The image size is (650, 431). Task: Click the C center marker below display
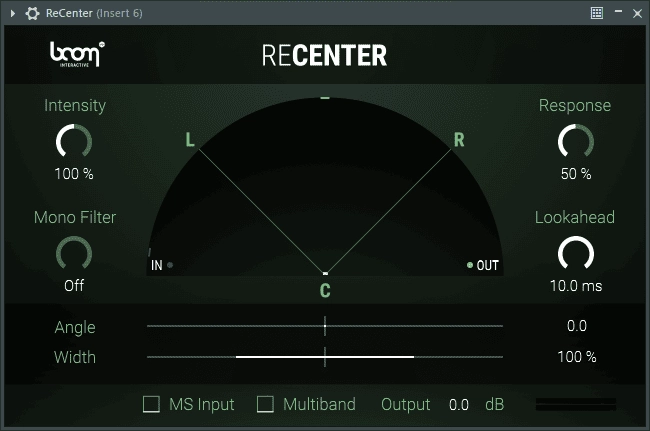[325, 291]
